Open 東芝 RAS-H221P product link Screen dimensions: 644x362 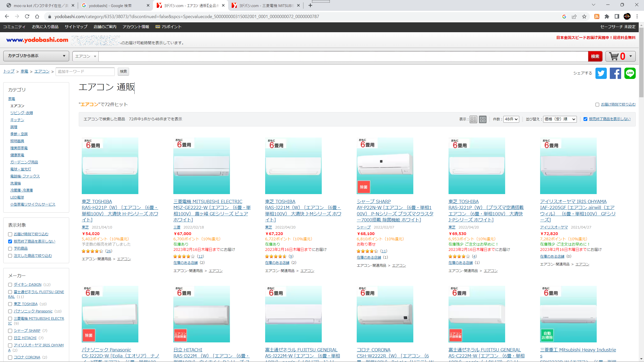click(x=120, y=211)
